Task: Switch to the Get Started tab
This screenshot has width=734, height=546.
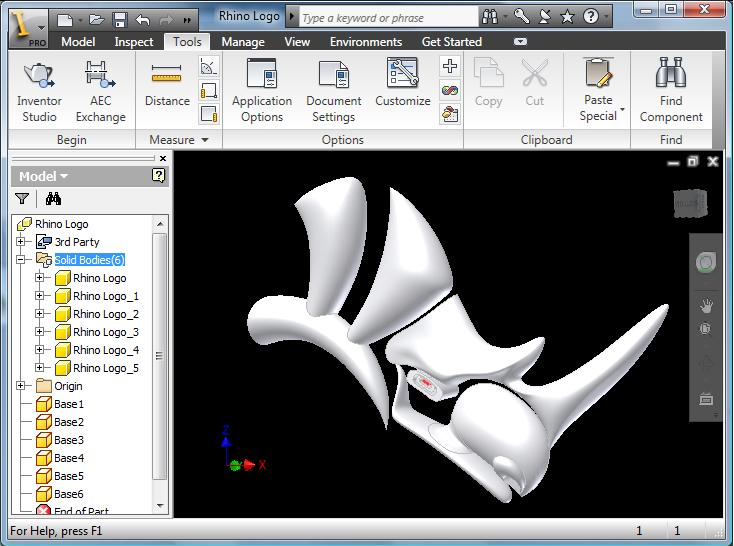Action: coord(452,42)
